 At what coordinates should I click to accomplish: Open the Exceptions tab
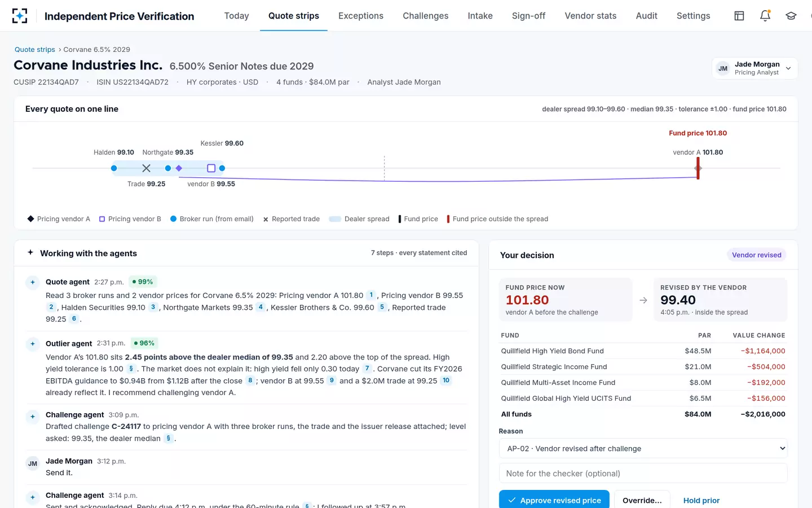coord(361,16)
